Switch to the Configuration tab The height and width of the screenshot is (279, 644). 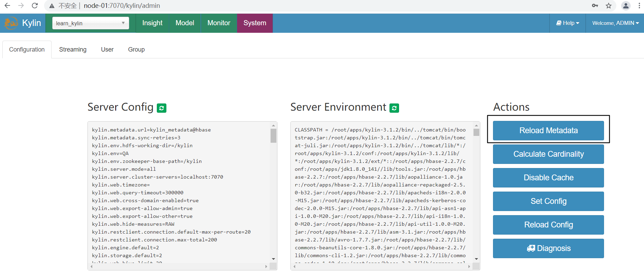(x=27, y=50)
